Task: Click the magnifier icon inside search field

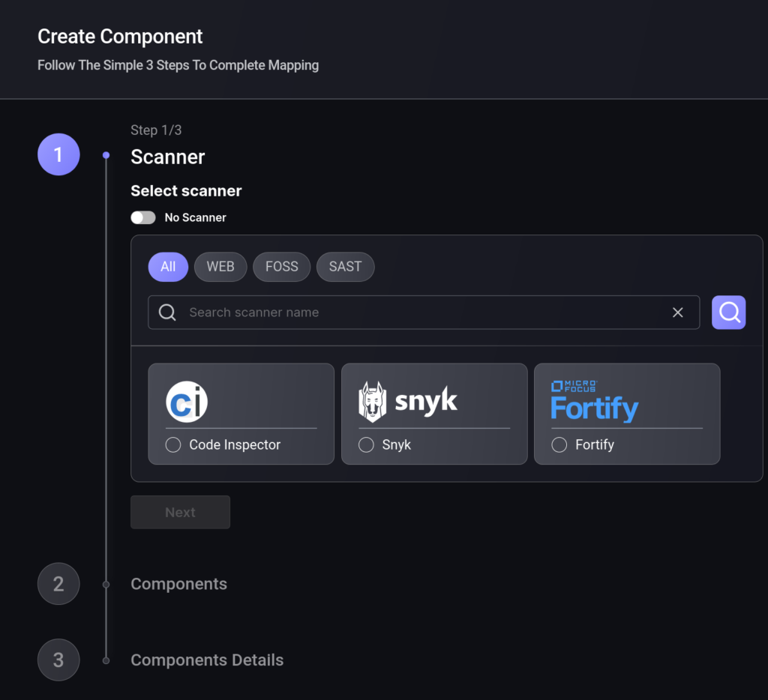Action: [167, 313]
